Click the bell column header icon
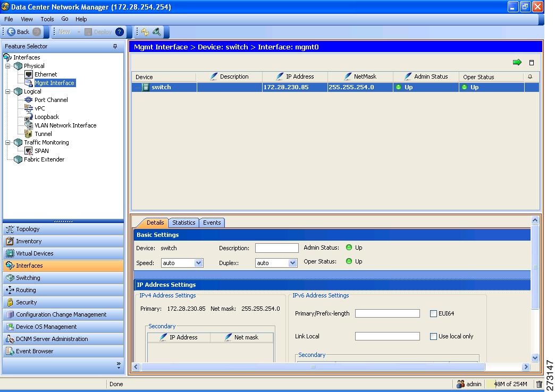The height and width of the screenshot is (392, 555). 530,77
